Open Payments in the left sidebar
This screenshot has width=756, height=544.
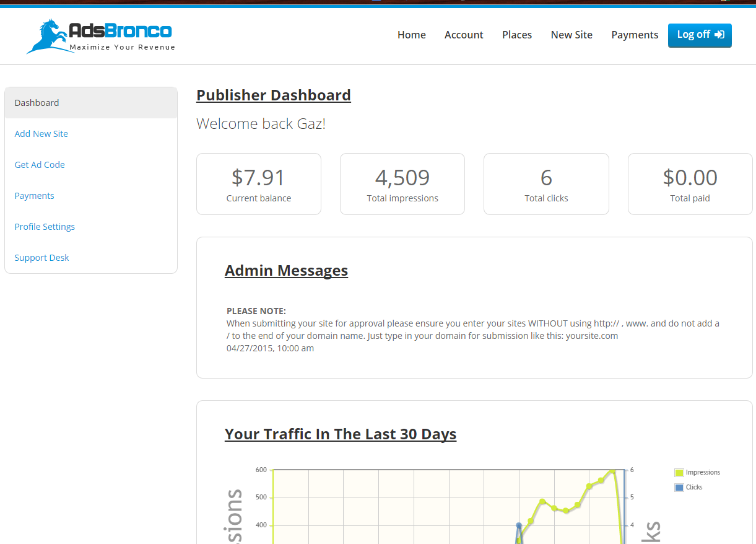coord(35,196)
